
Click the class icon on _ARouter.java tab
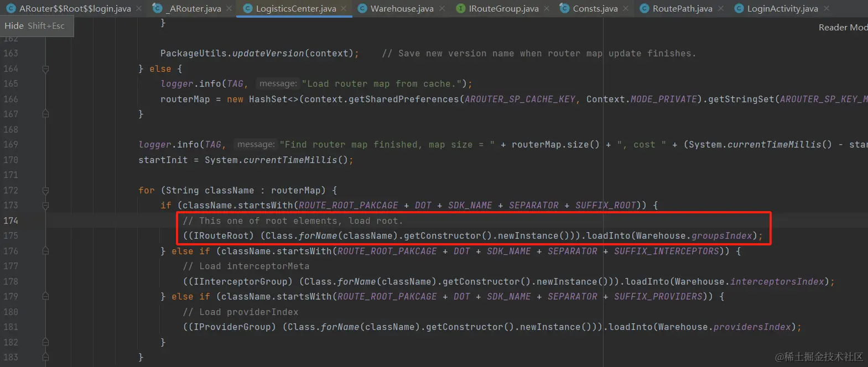(x=158, y=8)
